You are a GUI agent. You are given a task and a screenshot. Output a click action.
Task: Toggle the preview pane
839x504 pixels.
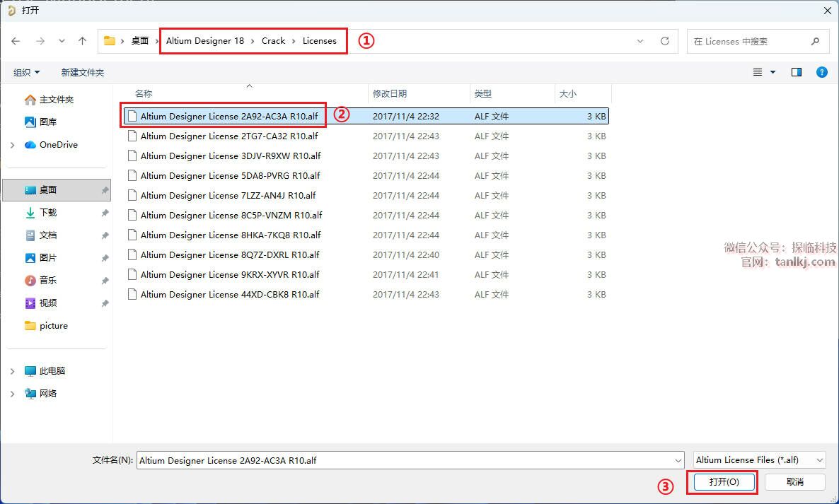(796, 72)
